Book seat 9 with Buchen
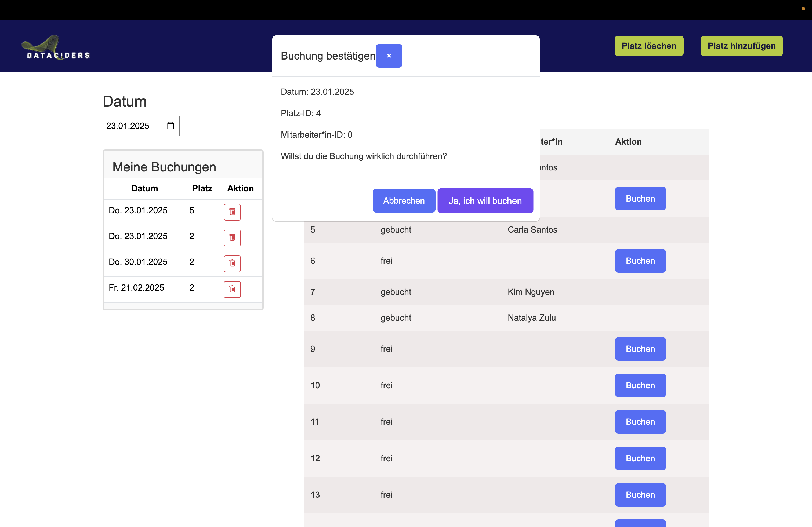The height and width of the screenshot is (527, 812). click(x=640, y=349)
